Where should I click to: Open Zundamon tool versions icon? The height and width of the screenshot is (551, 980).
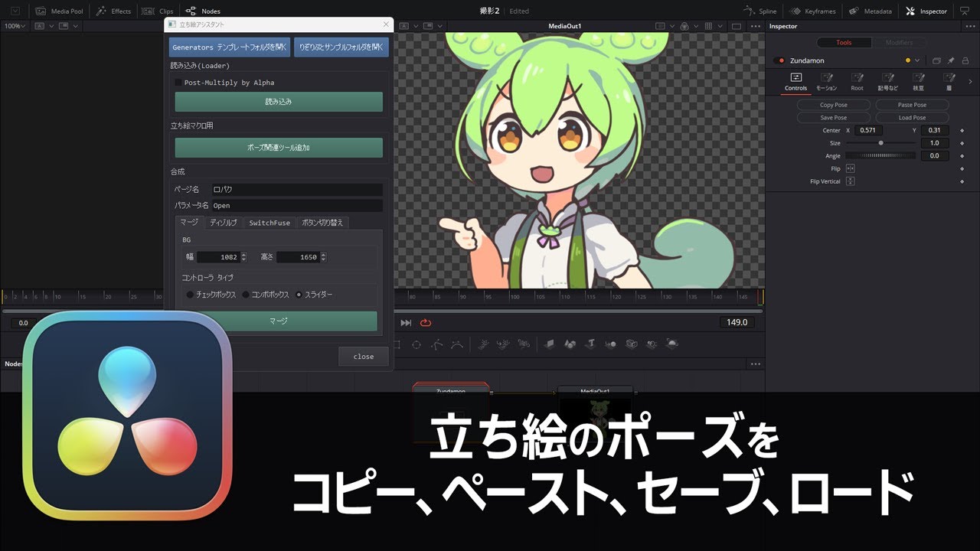tap(936, 60)
